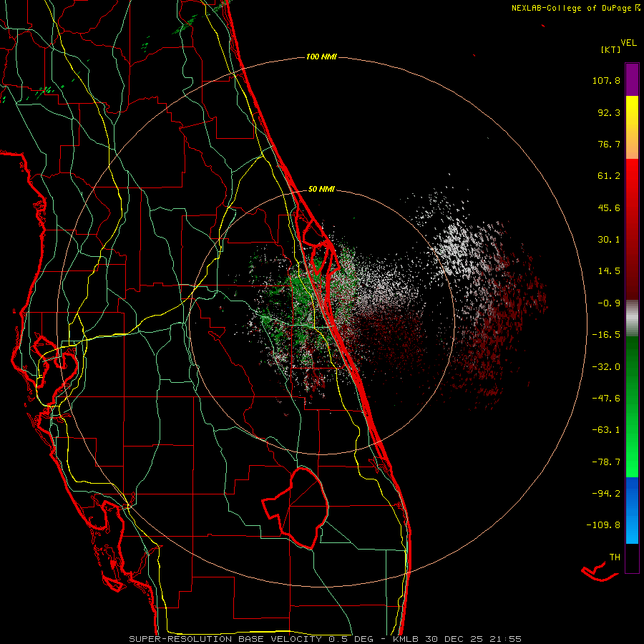Click the purple segment of the color bar

[x=632, y=79]
